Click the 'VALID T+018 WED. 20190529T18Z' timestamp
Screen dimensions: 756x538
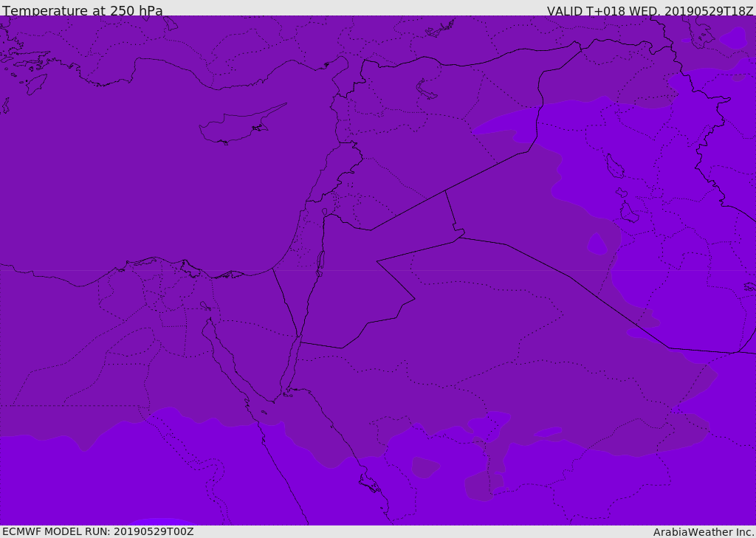[650, 10]
